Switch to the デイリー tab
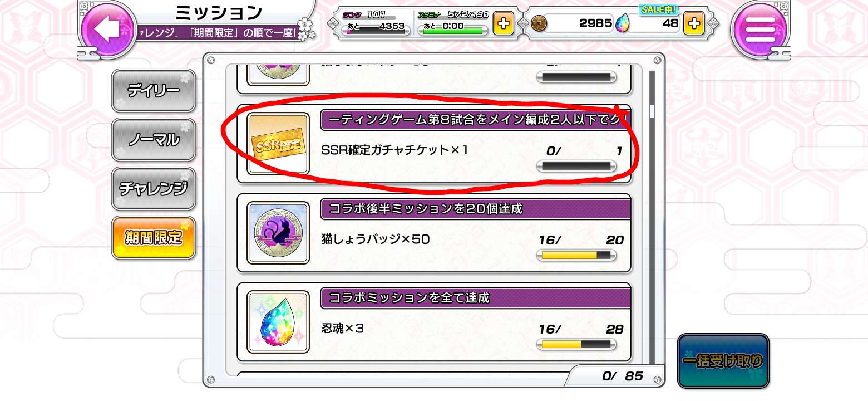The image size is (868, 401). click(154, 91)
